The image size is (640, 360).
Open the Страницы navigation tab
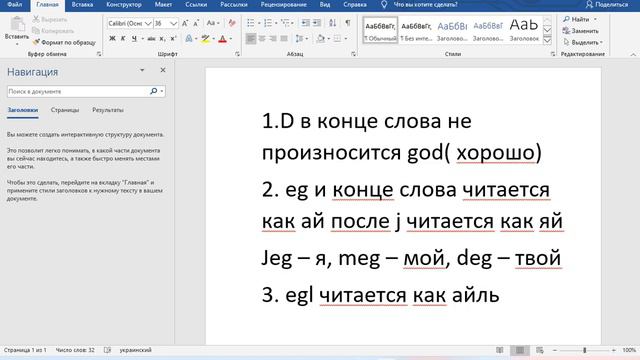tap(65, 110)
